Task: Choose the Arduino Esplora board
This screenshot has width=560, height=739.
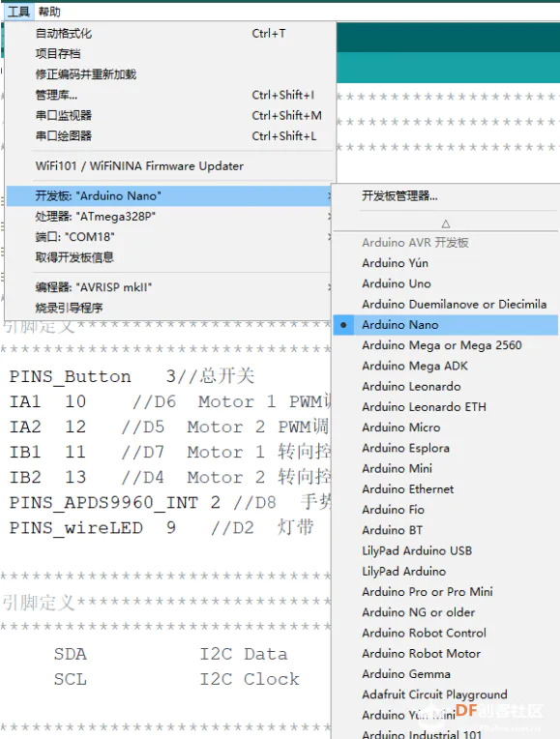Action: coord(446,448)
